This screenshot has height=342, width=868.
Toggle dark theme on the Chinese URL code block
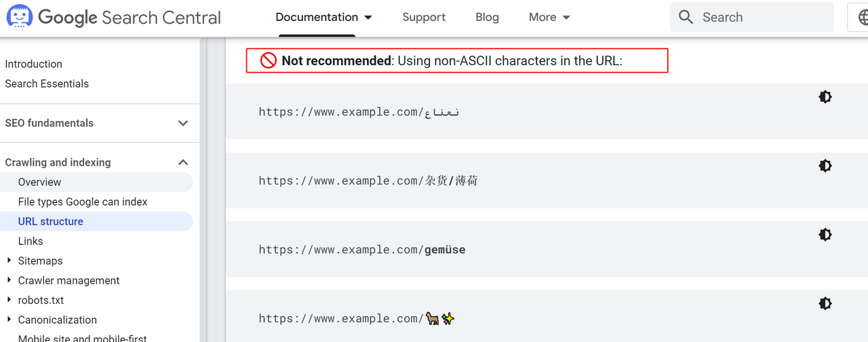(825, 166)
